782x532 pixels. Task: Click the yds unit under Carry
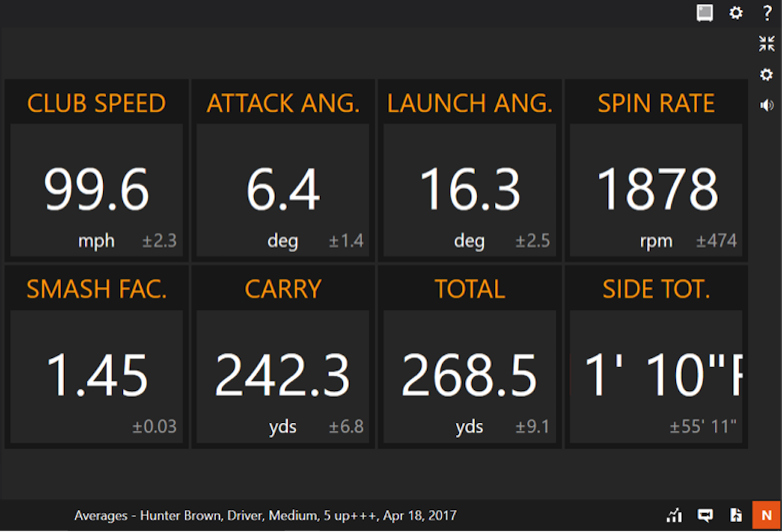pos(283,427)
